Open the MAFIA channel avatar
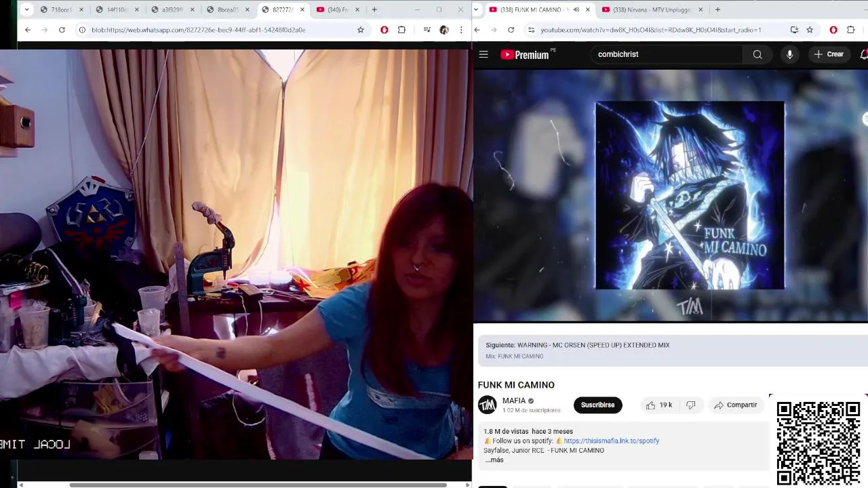The height and width of the screenshot is (488, 868). pos(487,405)
